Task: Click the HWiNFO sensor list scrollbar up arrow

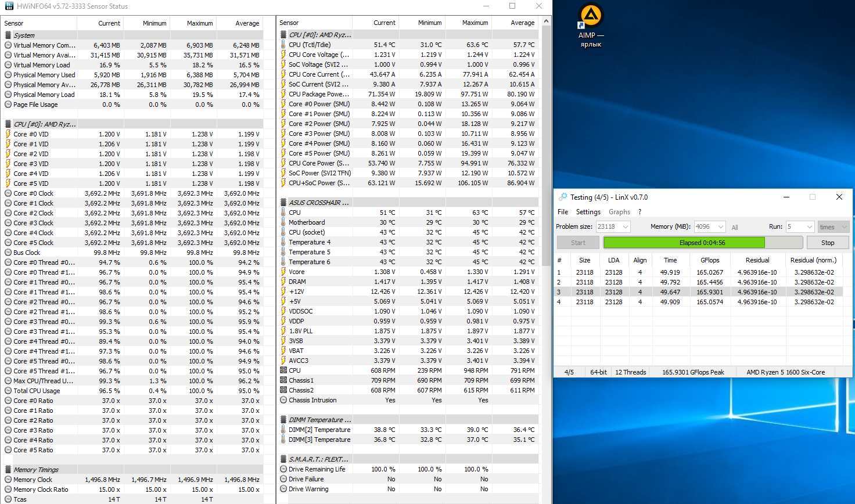Action: click(x=545, y=21)
